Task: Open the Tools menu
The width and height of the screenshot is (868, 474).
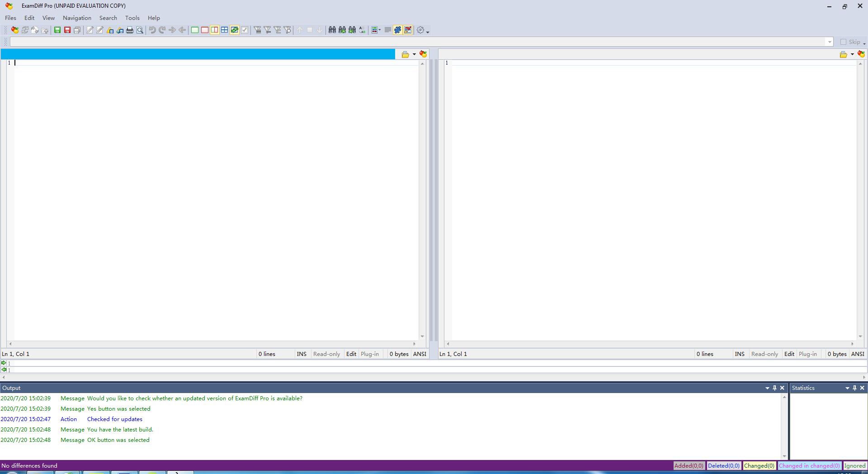Action: click(132, 18)
